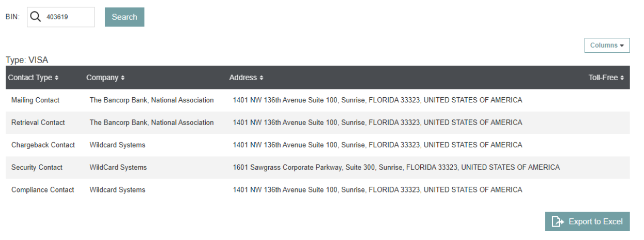Click sort arrows next to Contact Type
This screenshot has width=644, height=240.
[x=56, y=78]
